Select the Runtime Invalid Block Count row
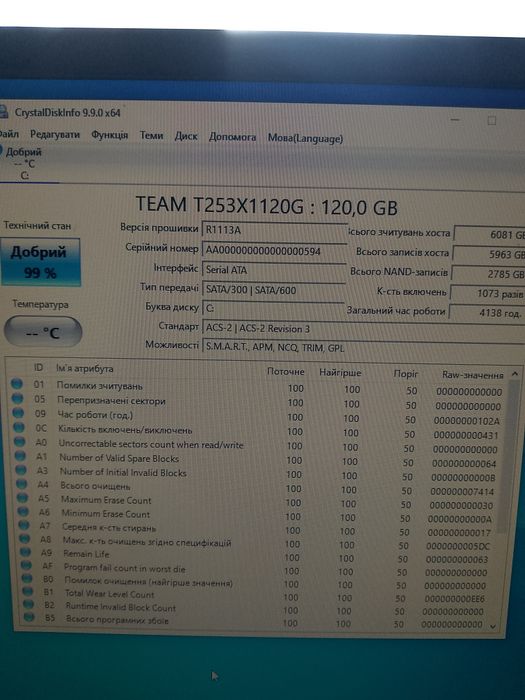The image size is (525, 700). click(254, 608)
